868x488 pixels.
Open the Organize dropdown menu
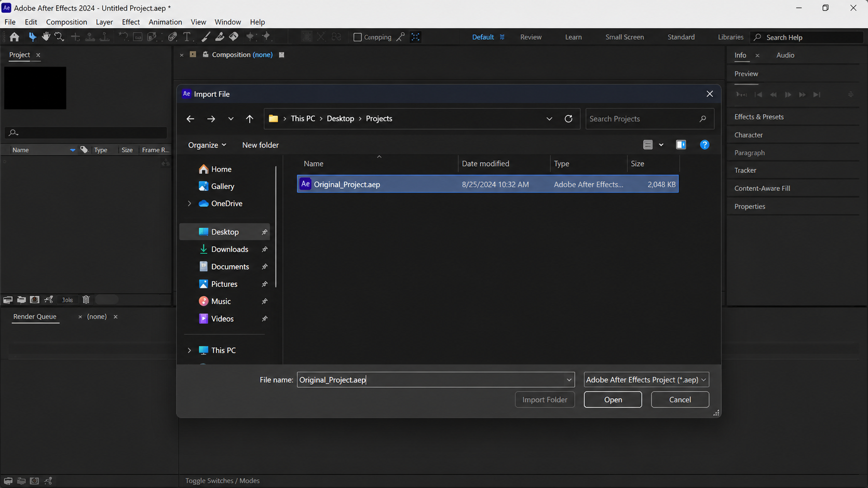pyautogui.click(x=207, y=145)
